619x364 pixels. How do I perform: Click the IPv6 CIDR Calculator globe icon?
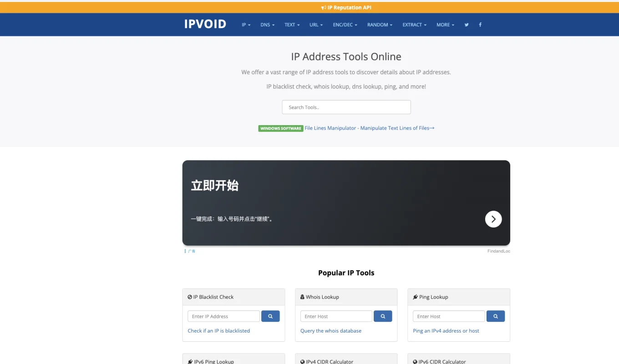click(x=415, y=362)
